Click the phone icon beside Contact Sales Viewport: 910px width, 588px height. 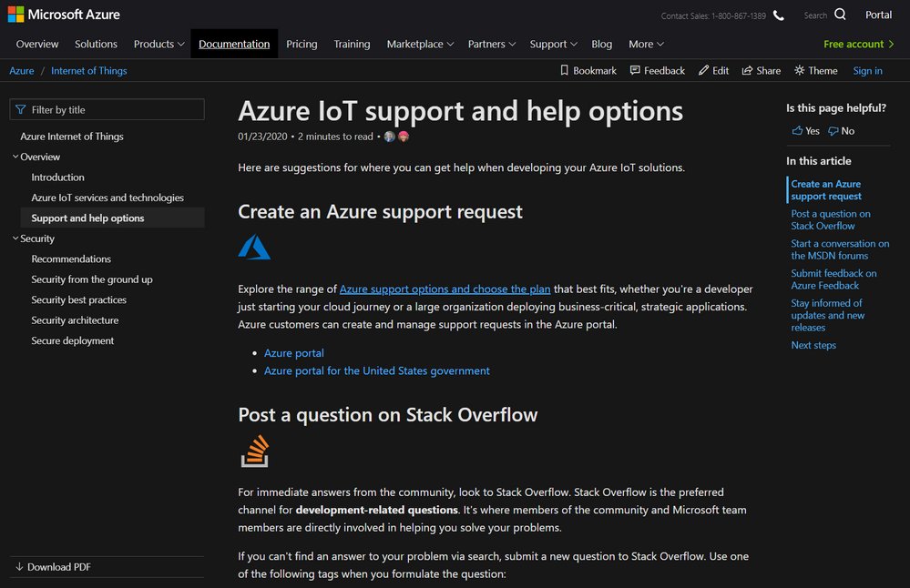point(779,15)
